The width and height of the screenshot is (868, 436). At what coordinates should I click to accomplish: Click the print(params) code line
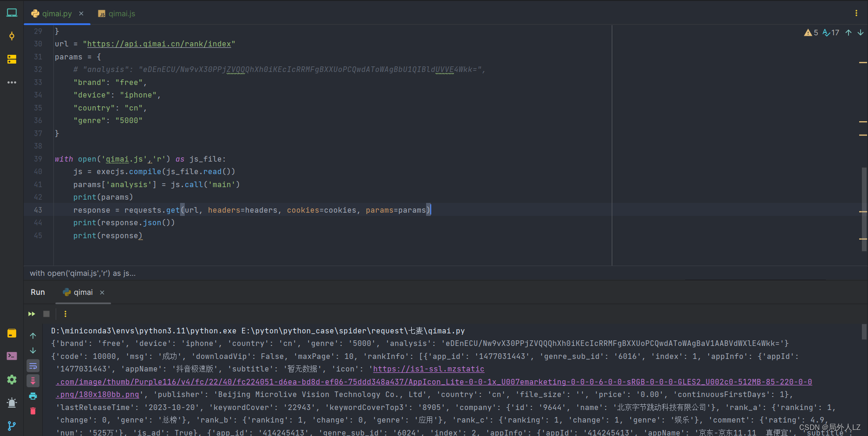click(103, 197)
